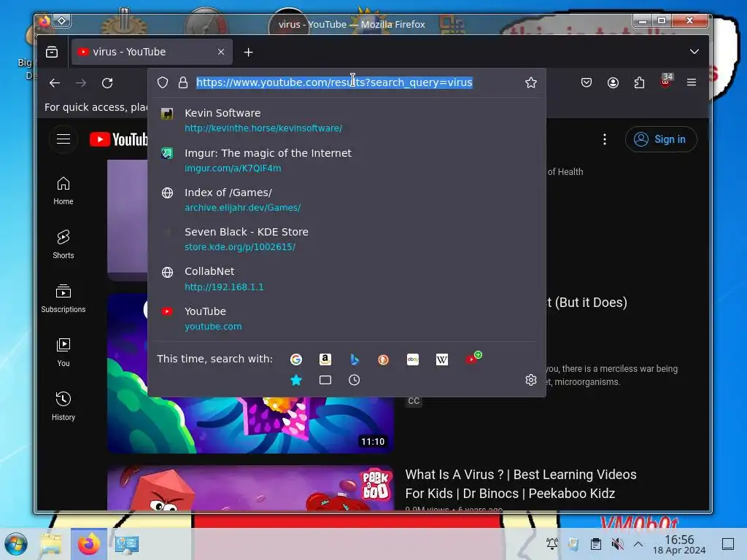Viewport: 747px width, 560px height.
Task: Expand hidden system tray icons arrow
Action: 638,544
